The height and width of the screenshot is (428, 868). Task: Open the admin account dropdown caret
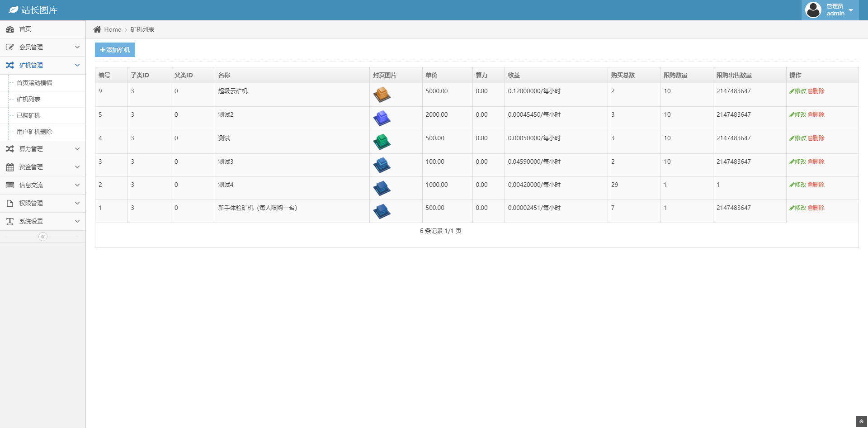click(x=851, y=10)
